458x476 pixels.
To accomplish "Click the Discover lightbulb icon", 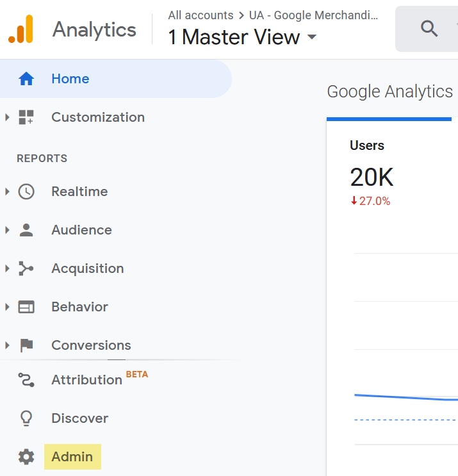I will (x=26, y=418).
